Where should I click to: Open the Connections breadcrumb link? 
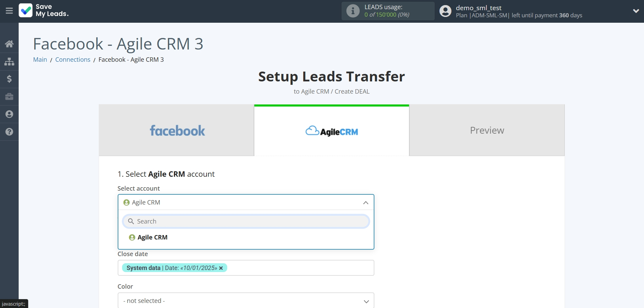click(73, 60)
